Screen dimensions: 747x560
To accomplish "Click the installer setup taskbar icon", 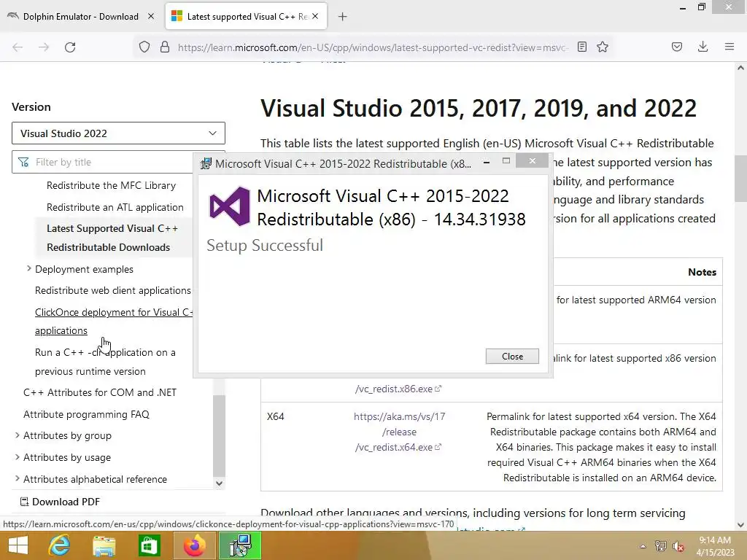I will [240, 545].
